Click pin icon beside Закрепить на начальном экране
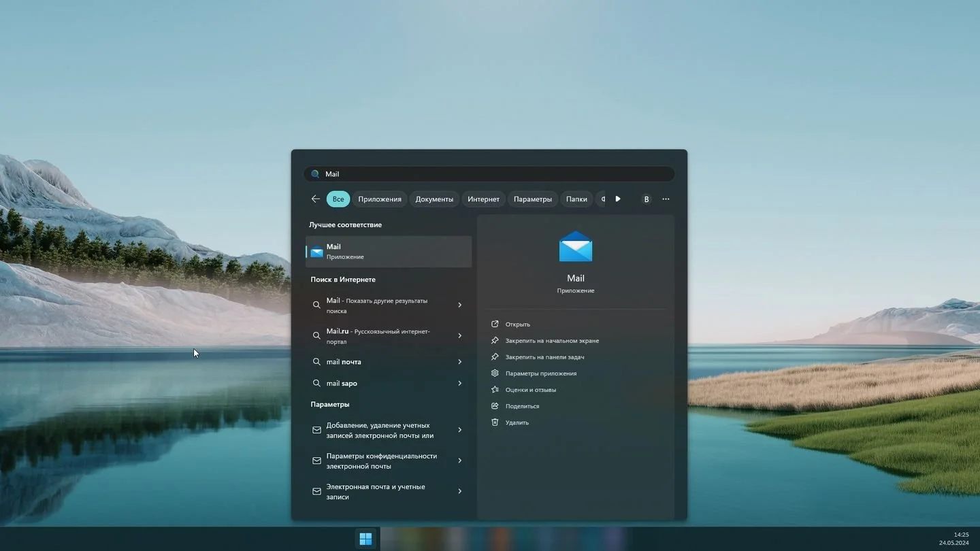Screen dimensions: 980x551 (495, 341)
